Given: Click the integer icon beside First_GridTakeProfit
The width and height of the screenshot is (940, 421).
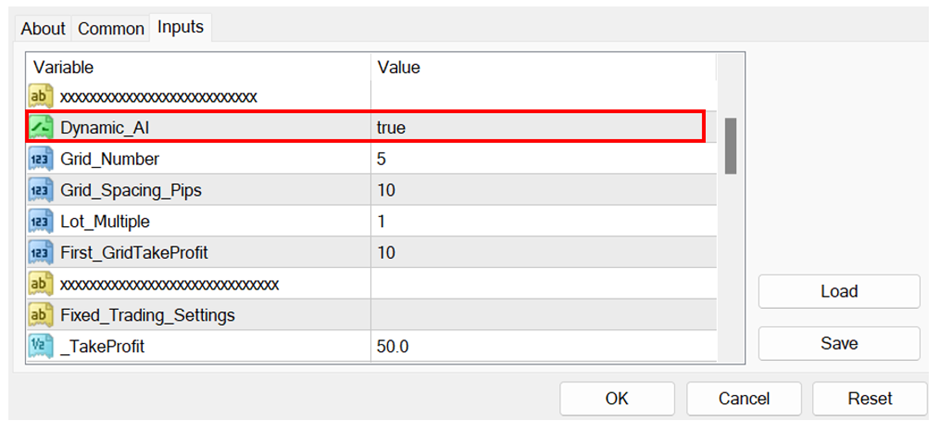Looking at the screenshot, I should (41, 253).
